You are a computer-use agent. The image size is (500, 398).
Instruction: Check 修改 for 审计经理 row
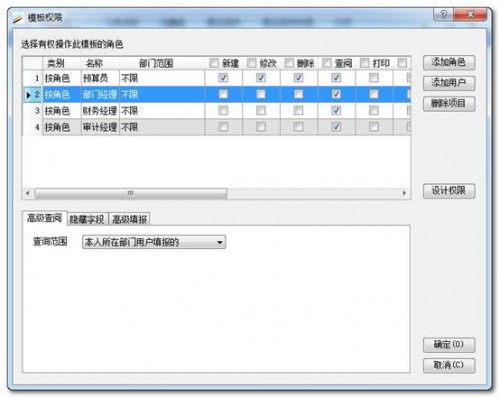pyautogui.click(x=261, y=127)
